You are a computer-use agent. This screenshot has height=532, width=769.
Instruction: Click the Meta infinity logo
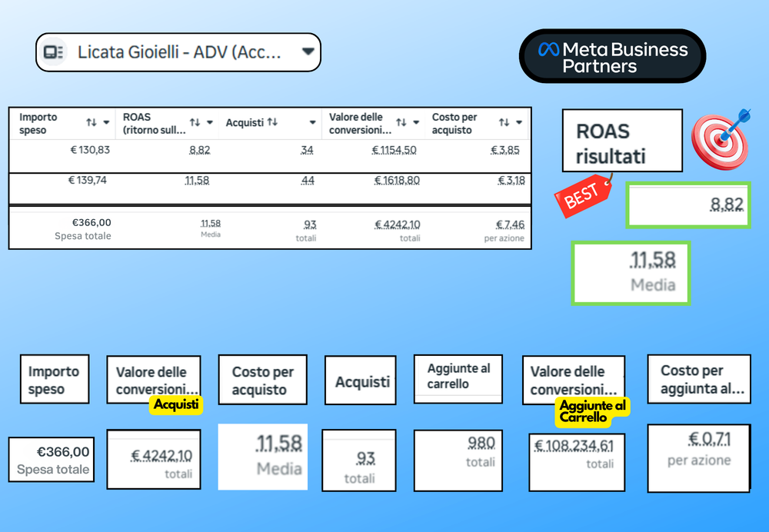(548, 49)
